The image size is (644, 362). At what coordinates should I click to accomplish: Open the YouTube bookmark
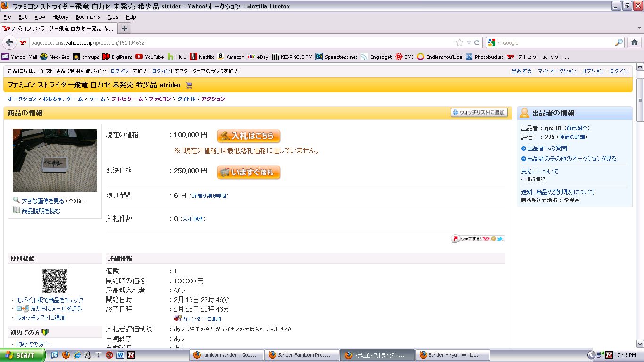pos(149,57)
